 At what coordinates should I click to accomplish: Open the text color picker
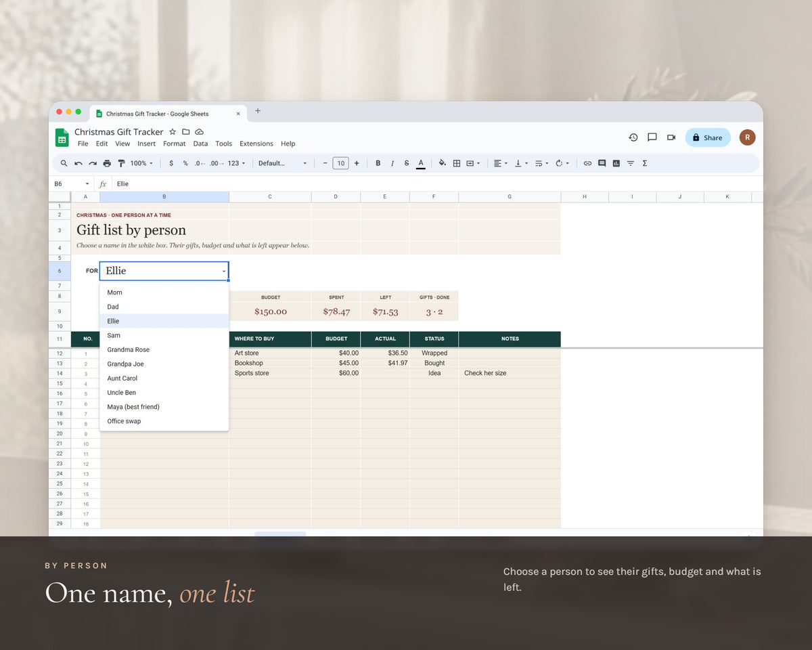coord(421,163)
